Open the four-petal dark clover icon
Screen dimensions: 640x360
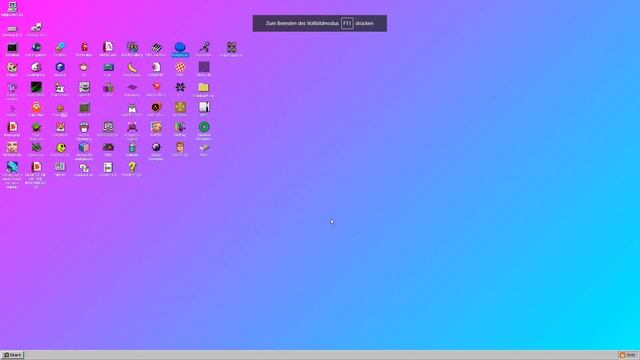[231, 47]
